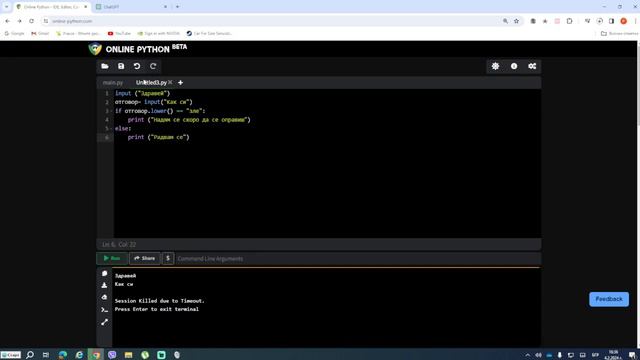Clear terminal with the eraser icon
Screen dimensions: 640x360
tap(104, 297)
